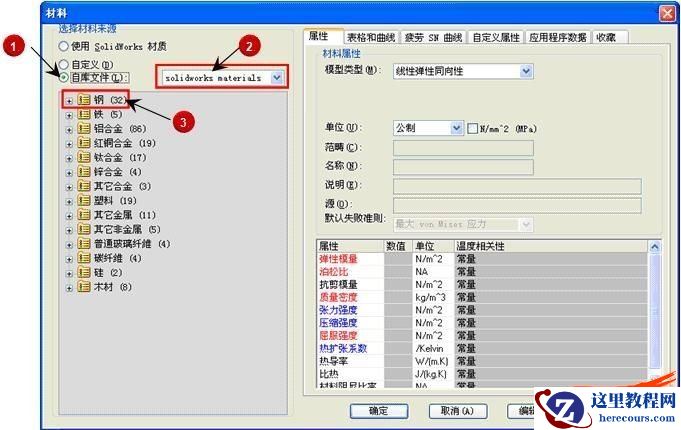Click the 温度相关性 column header

[551, 246]
